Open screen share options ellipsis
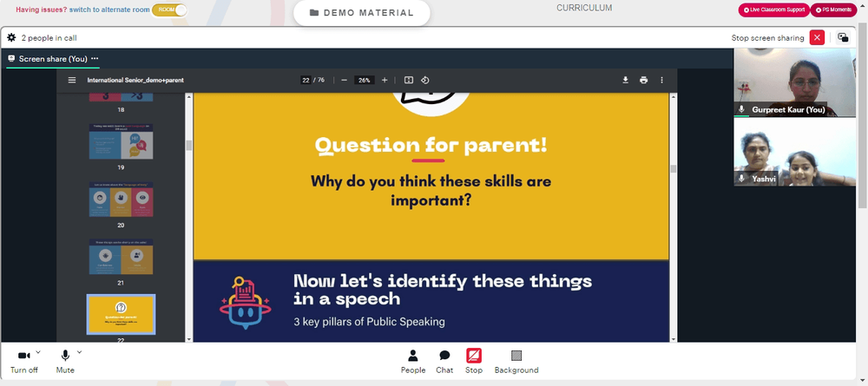The height and width of the screenshot is (386, 868). click(95, 59)
